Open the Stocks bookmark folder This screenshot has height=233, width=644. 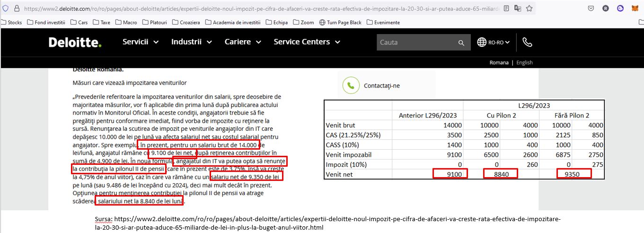click(x=11, y=22)
